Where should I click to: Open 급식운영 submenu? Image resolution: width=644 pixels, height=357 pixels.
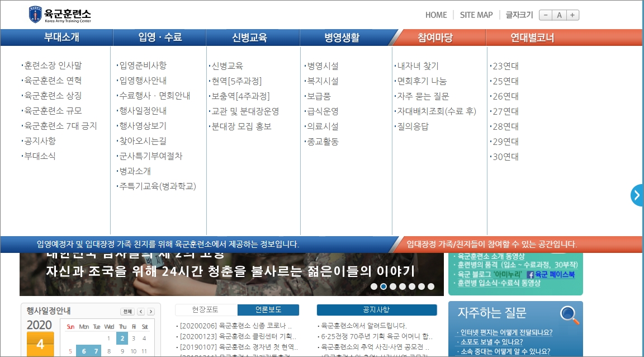pyautogui.click(x=323, y=111)
